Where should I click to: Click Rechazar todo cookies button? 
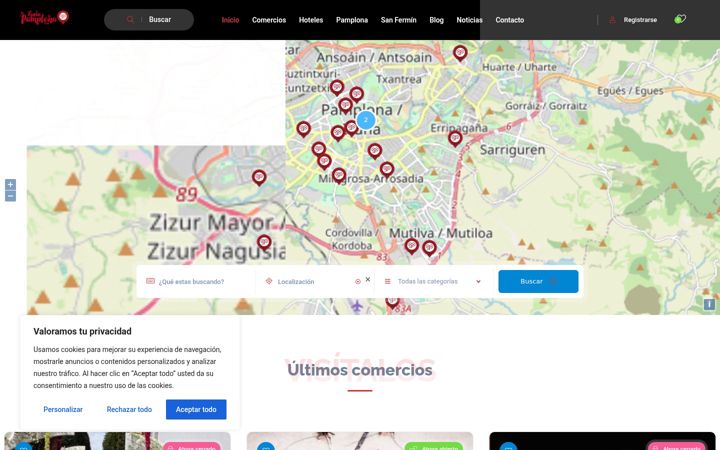pyautogui.click(x=129, y=409)
